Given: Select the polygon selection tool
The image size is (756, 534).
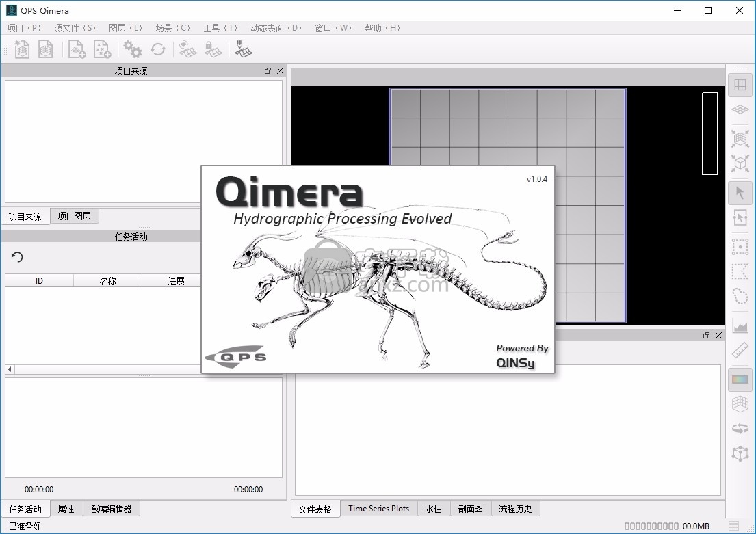Looking at the screenshot, I should [740, 271].
